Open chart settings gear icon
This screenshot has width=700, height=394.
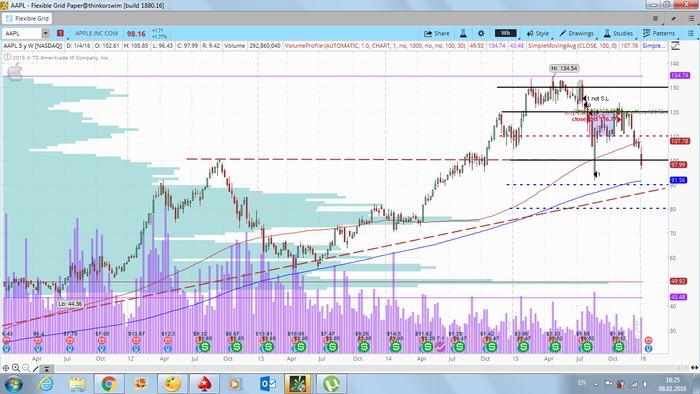click(481, 33)
